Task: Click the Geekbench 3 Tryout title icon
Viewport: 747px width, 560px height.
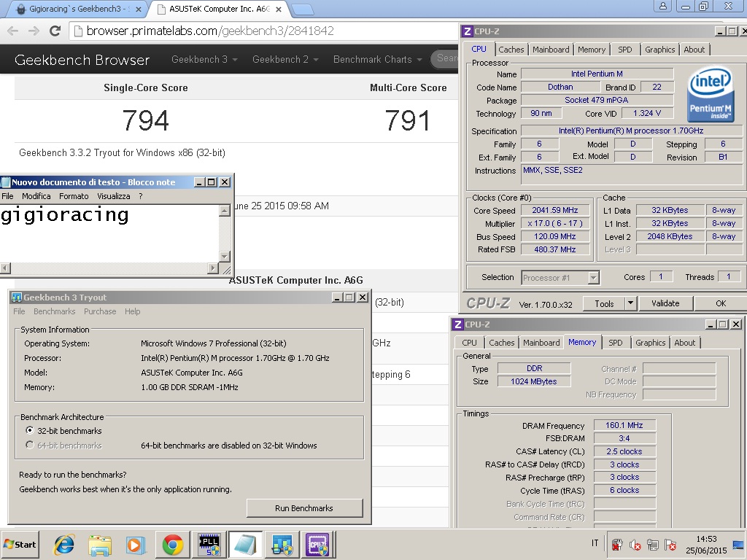Action: coord(17,297)
